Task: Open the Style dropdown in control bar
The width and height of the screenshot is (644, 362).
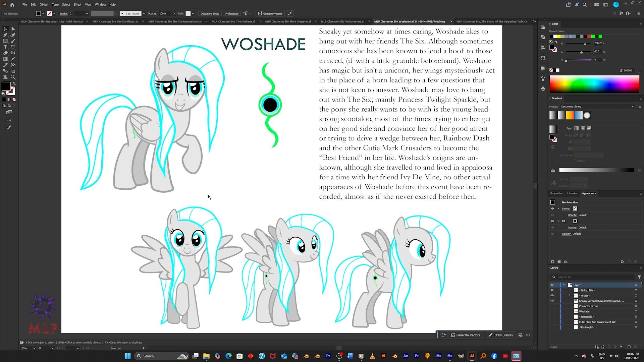Action: click(193, 14)
